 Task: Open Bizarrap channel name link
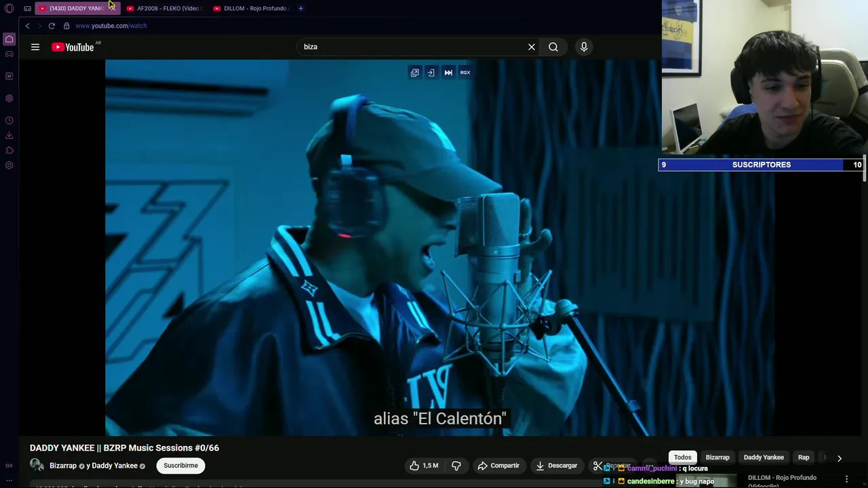(x=63, y=466)
